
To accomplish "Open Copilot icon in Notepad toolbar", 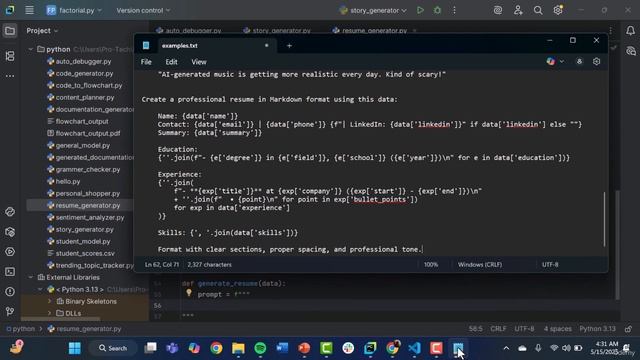I will [x=551, y=62].
